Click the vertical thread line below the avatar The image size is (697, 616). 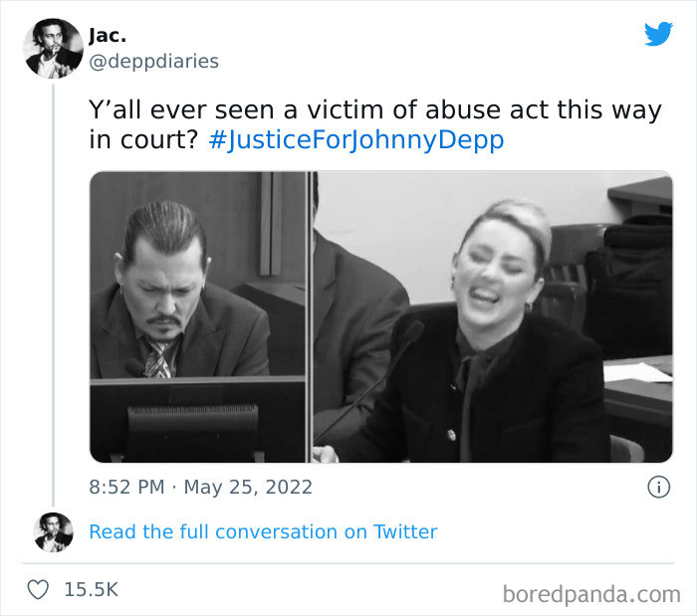coord(54,296)
